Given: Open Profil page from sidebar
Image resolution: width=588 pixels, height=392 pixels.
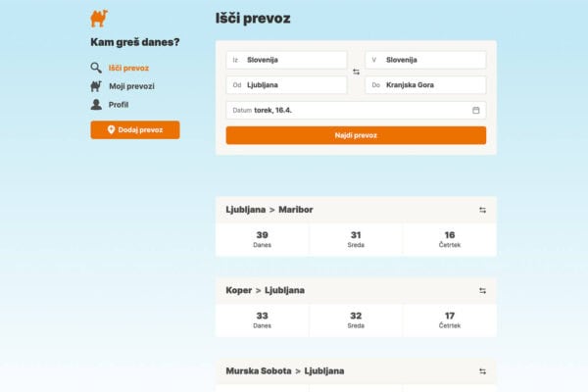Looking at the screenshot, I should 119,104.
